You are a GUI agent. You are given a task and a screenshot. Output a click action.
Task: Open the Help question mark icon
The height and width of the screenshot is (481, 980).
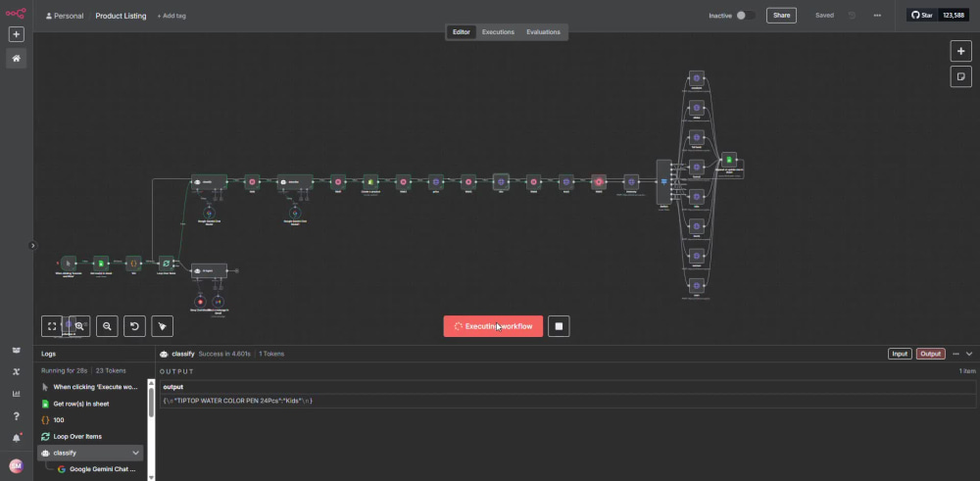tap(17, 416)
